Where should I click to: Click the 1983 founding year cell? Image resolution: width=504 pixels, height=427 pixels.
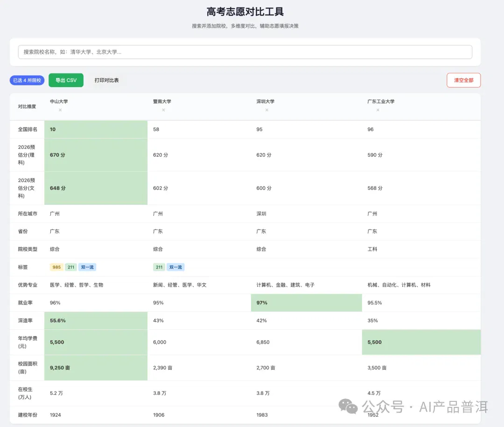click(x=306, y=415)
